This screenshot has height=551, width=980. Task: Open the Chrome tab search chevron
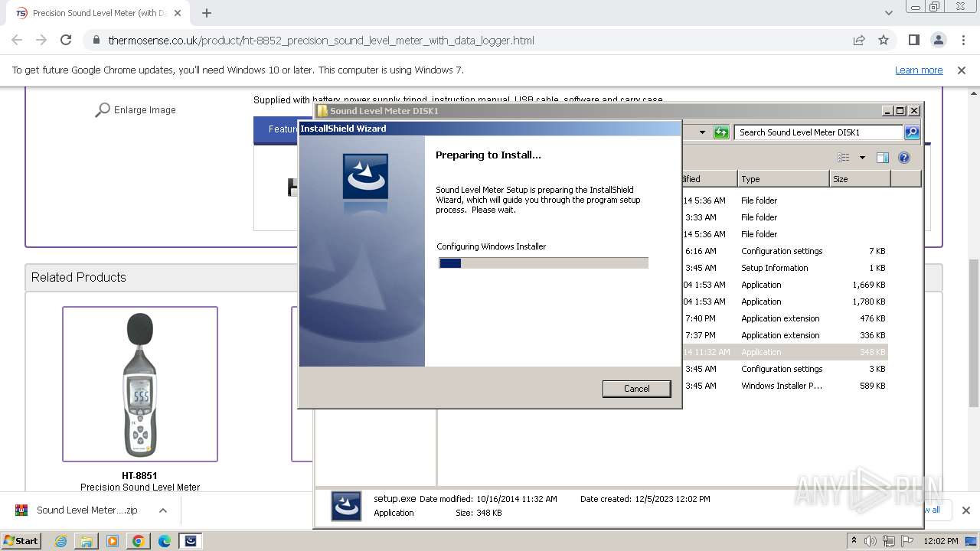(888, 13)
